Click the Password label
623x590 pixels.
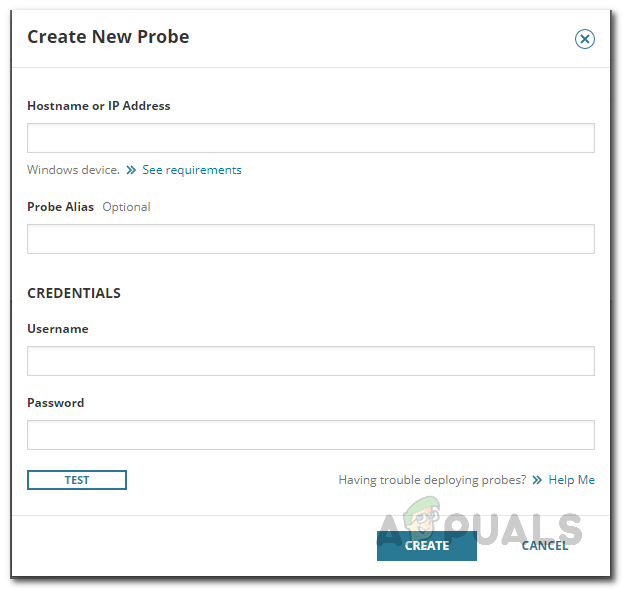pos(56,403)
